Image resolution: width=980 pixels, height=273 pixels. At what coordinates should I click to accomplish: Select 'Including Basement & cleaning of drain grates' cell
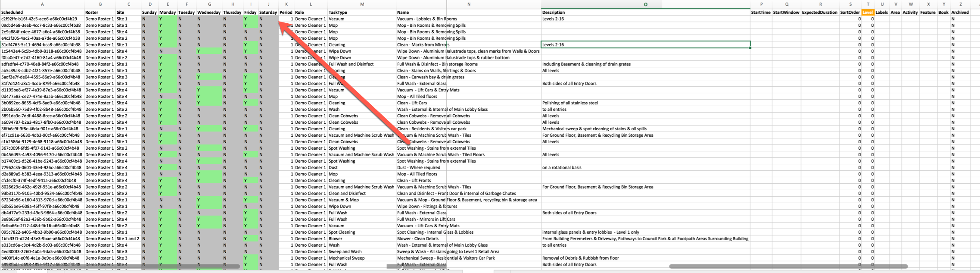point(586,64)
